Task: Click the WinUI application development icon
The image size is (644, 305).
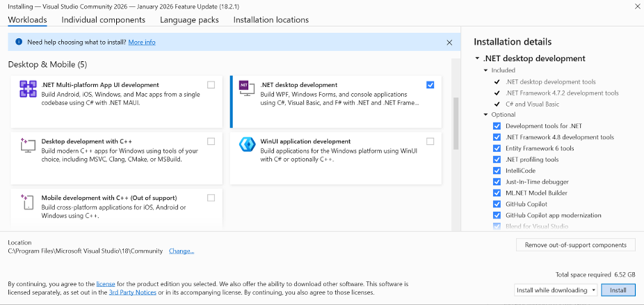Action: pyautogui.click(x=247, y=145)
